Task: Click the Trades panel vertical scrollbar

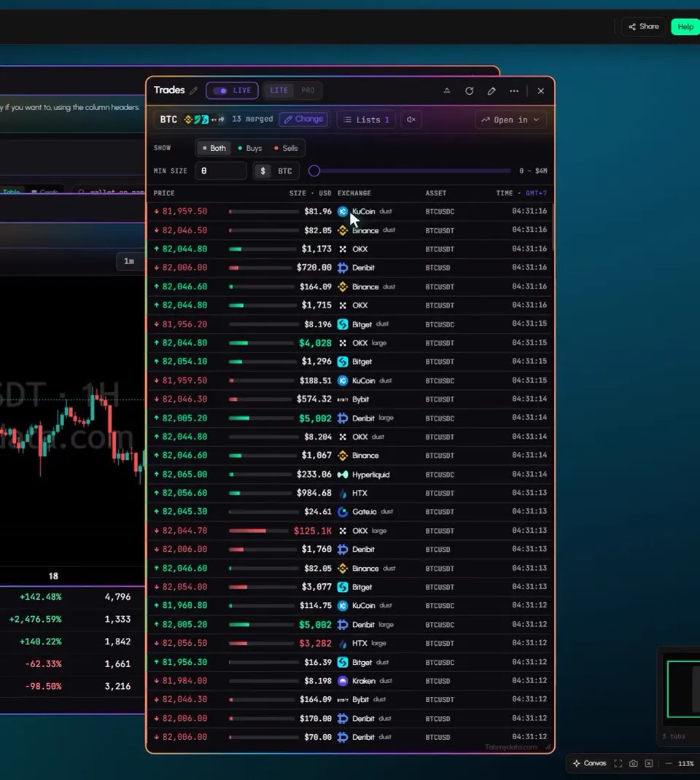Action: click(552, 227)
